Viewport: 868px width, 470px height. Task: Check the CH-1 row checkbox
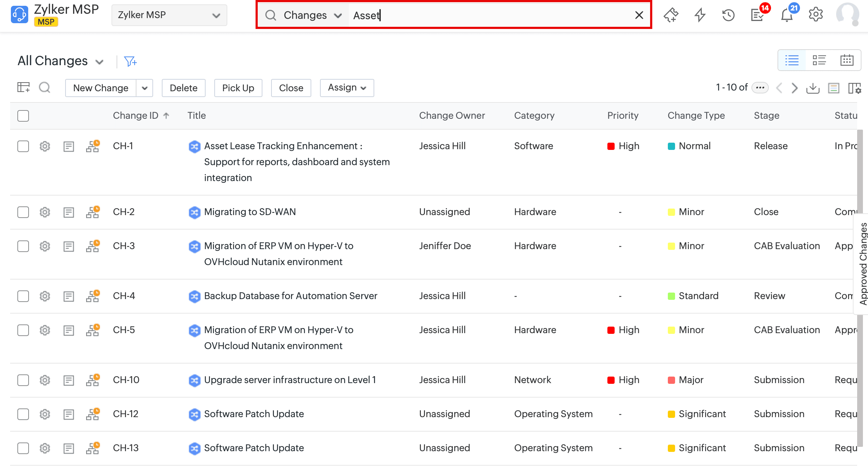coord(23,146)
